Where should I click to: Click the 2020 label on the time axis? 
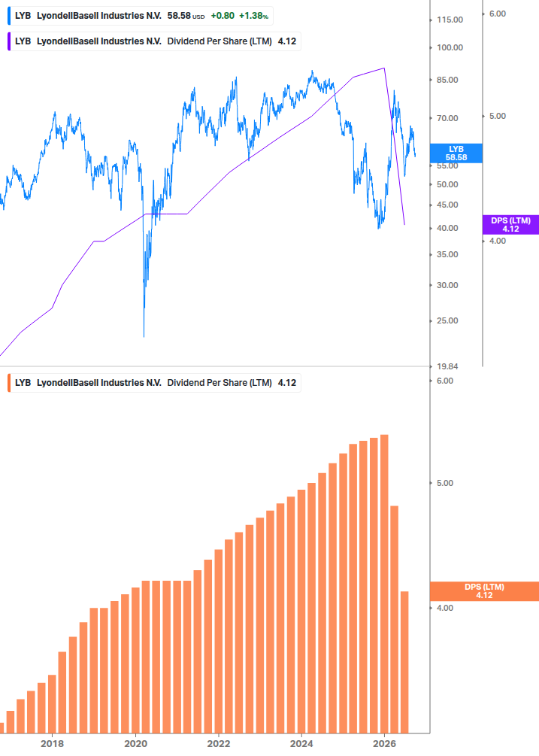(x=135, y=743)
